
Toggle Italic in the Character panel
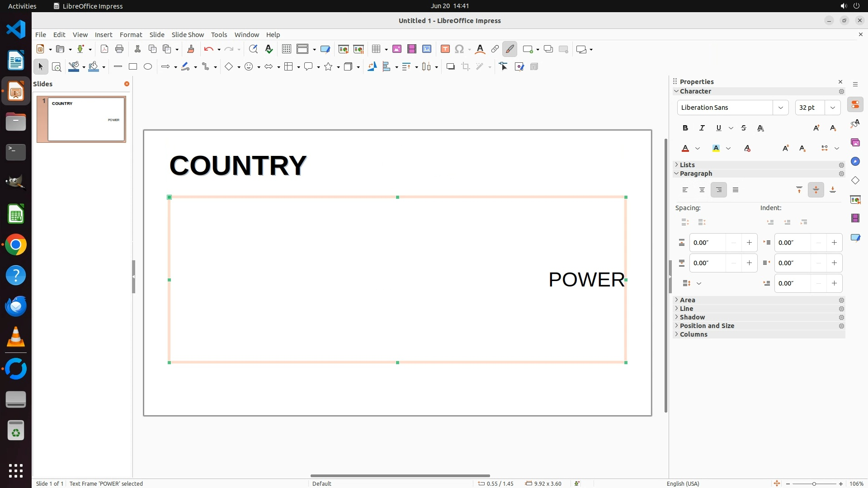coord(702,128)
